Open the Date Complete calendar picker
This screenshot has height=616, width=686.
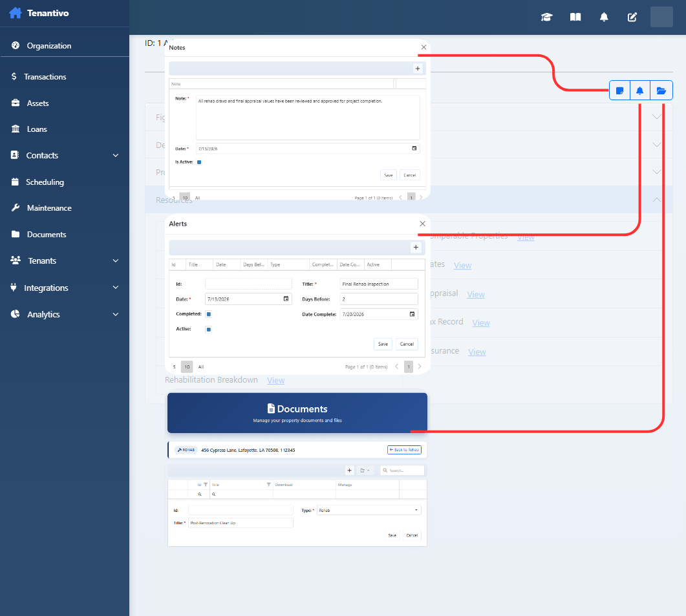(412, 314)
